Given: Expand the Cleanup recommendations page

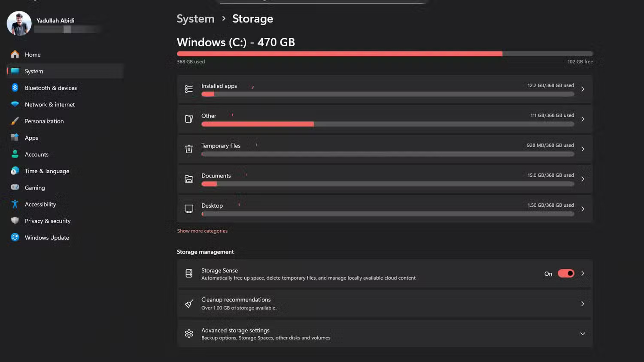Looking at the screenshot, I should pyautogui.click(x=583, y=303).
